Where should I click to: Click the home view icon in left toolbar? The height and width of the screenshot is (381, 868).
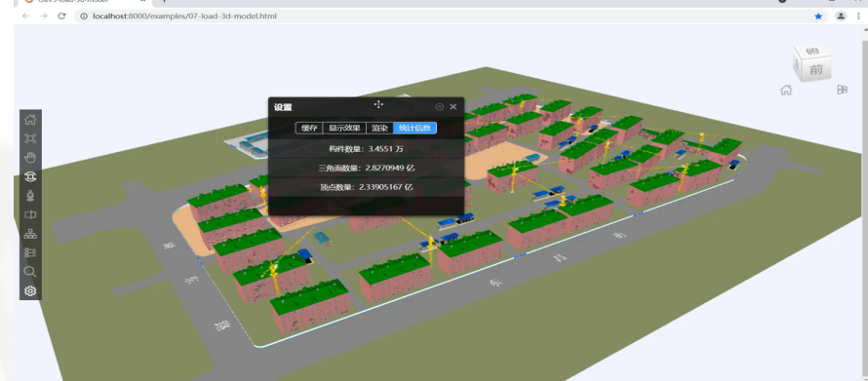[30, 120]
